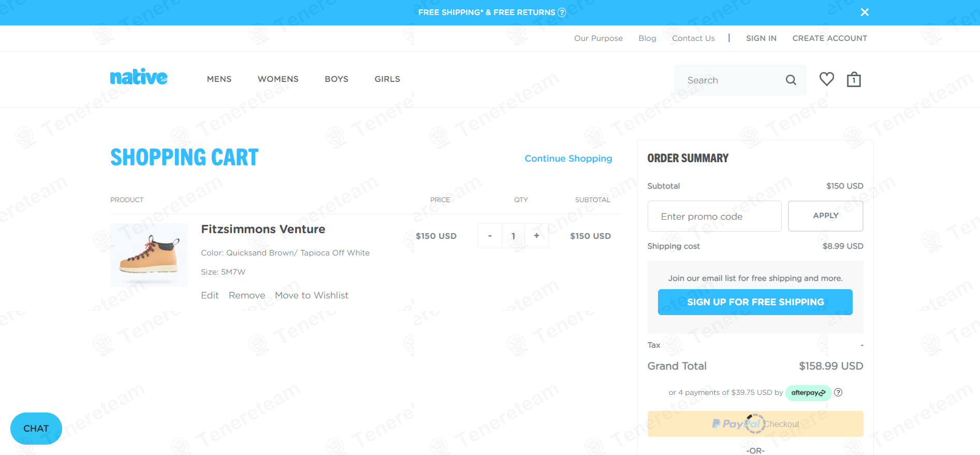980x455 pixels.
Task: Open the CHAT bubble
Action: click(x=36, y=429)
